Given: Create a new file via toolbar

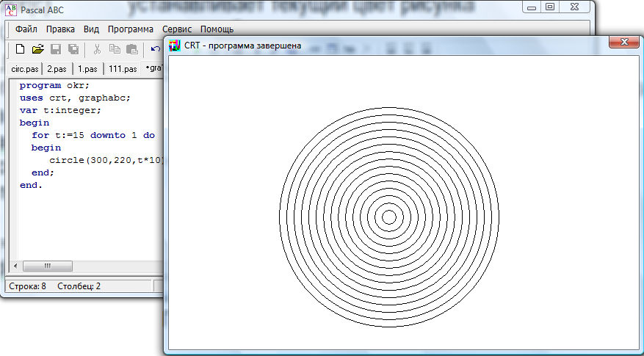Looking at the screenshot, I should [x=20, y=49].
